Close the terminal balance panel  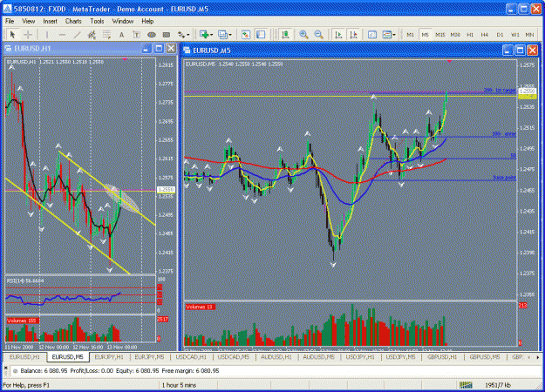click(5, 368)
